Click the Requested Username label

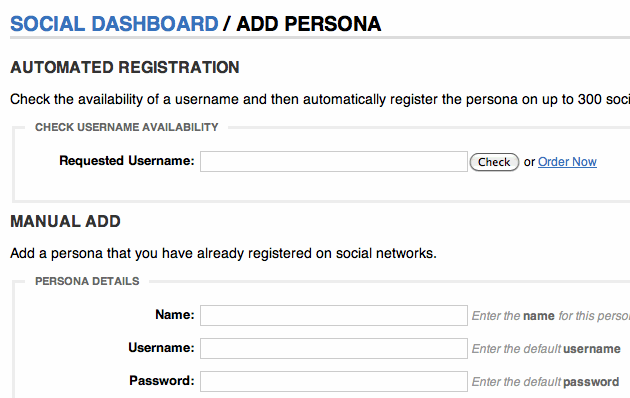click(x=127, y=161)
